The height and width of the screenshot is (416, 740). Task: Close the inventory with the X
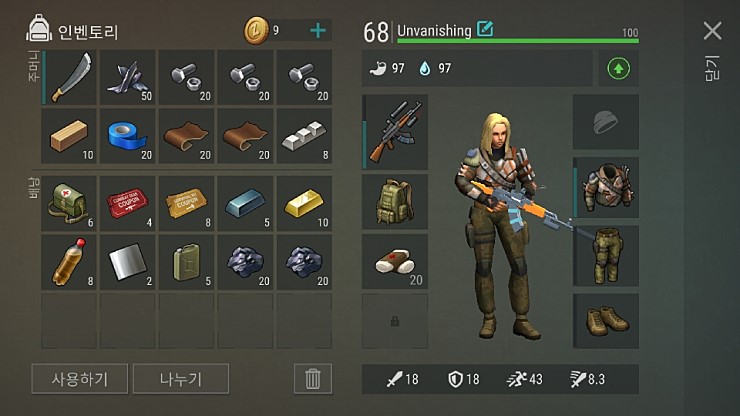coord(712,31)
